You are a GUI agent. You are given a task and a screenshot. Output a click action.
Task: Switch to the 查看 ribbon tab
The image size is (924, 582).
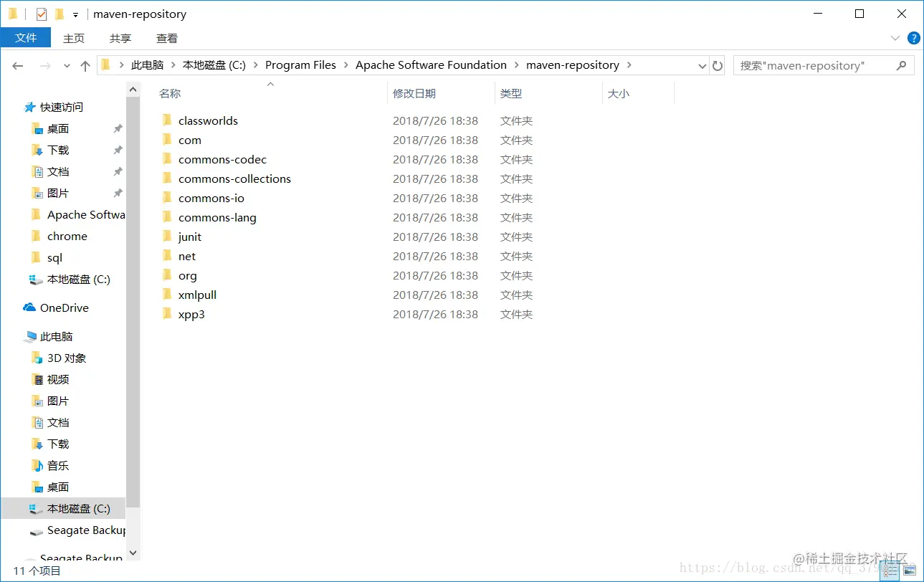[x=167, y=38]
